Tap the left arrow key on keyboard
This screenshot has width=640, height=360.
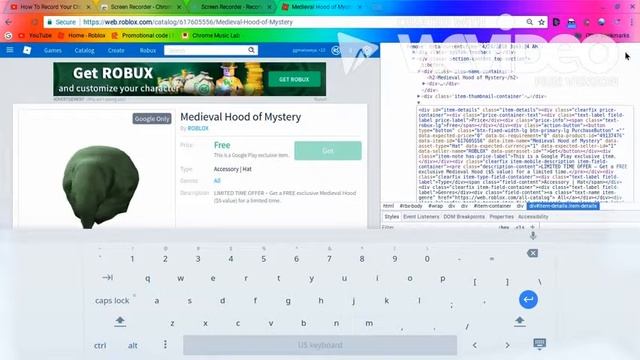click(x=475, y=345)
